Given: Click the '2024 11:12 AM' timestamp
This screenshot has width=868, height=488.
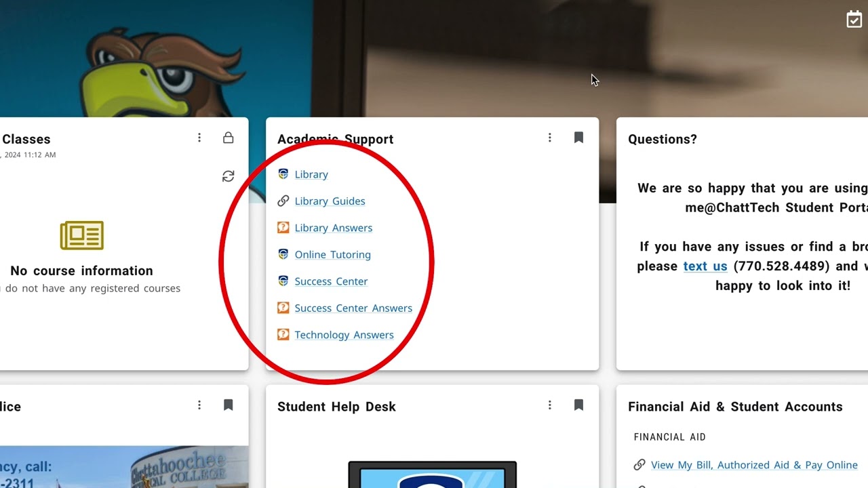Looking at the screenshot, I should click(x=30, y=155).
